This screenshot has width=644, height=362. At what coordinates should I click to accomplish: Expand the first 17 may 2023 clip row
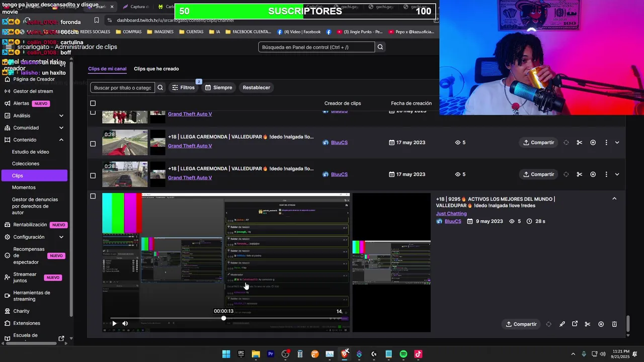[617, 142]
